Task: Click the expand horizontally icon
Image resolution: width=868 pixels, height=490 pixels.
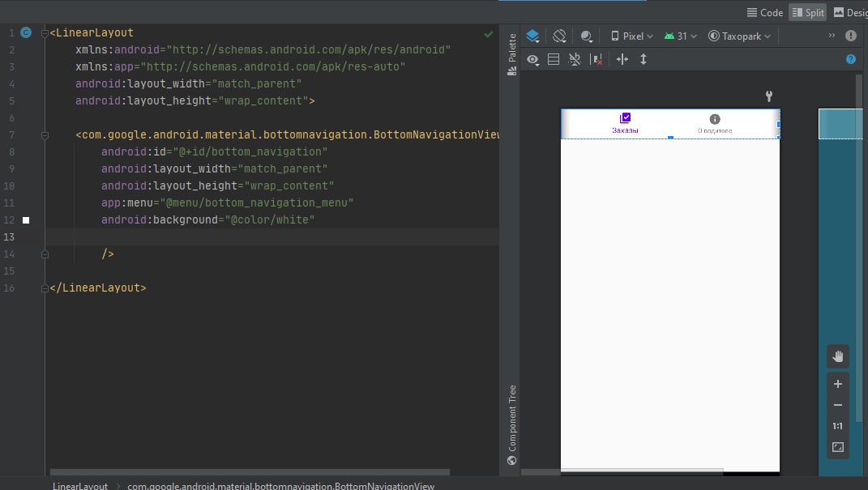Action: [x=622, y=59]
